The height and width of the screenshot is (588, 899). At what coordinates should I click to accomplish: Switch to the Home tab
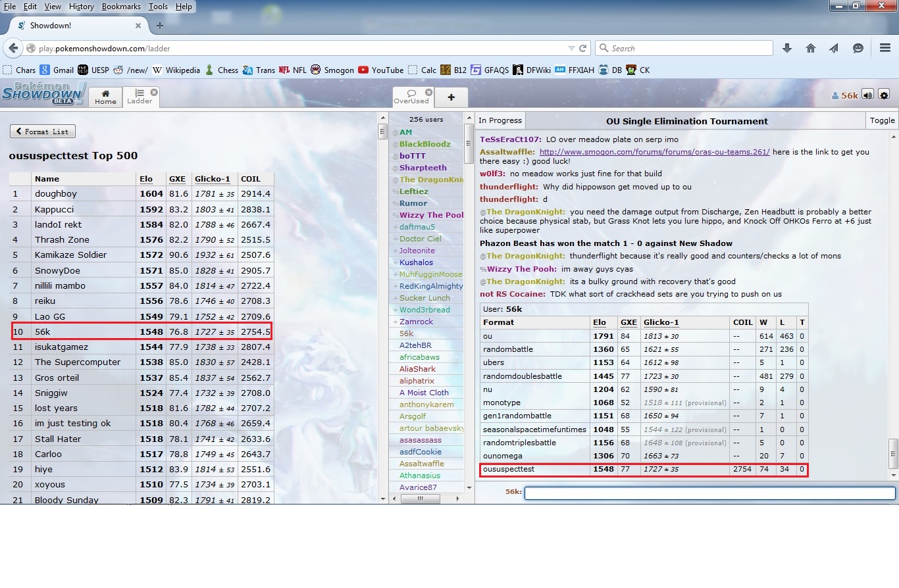pyautogui.click(x=105, y=97)
